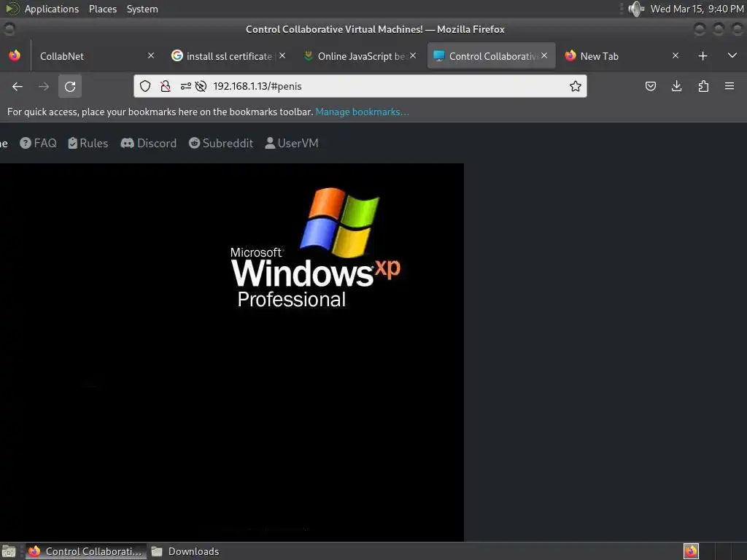Click the Firefox View icon in the tab strip

tap(15, 55)
